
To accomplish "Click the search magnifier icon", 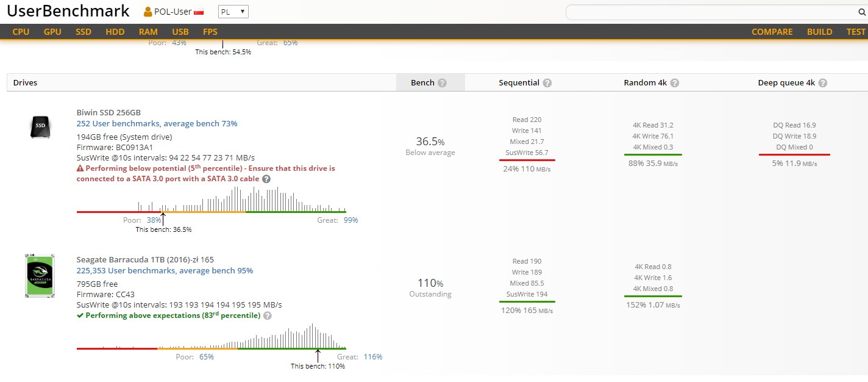I will click(x=862, y=12).
